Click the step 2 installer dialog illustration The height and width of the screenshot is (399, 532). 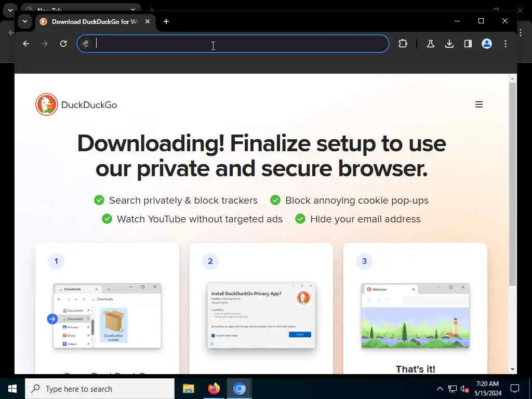click(261, 315)
